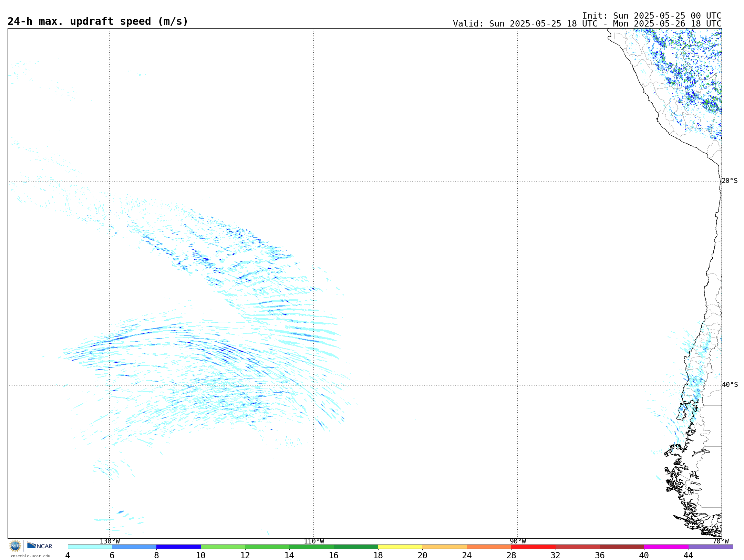744x560 pixels.
Task: Click the colorbar tick label "8"
Action: pyautogui.click(x=156, y=556)
